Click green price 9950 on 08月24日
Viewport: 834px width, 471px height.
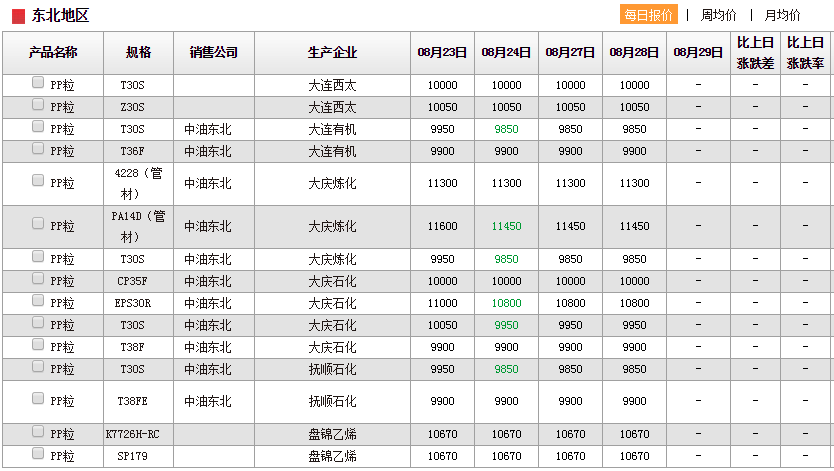[506, 325]
